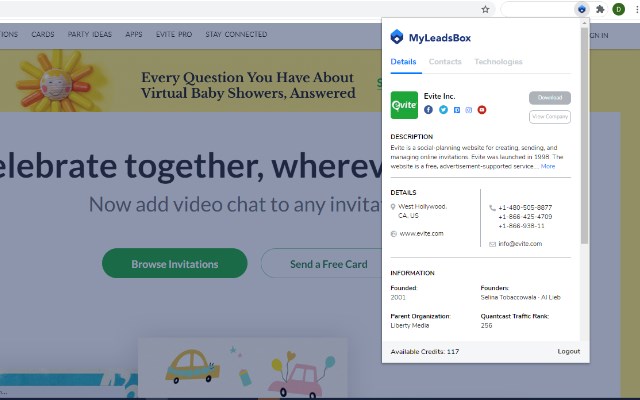Click the View Company button
Image resolution: width=640 pixels, height=400 pixels.
pos(550,117)
